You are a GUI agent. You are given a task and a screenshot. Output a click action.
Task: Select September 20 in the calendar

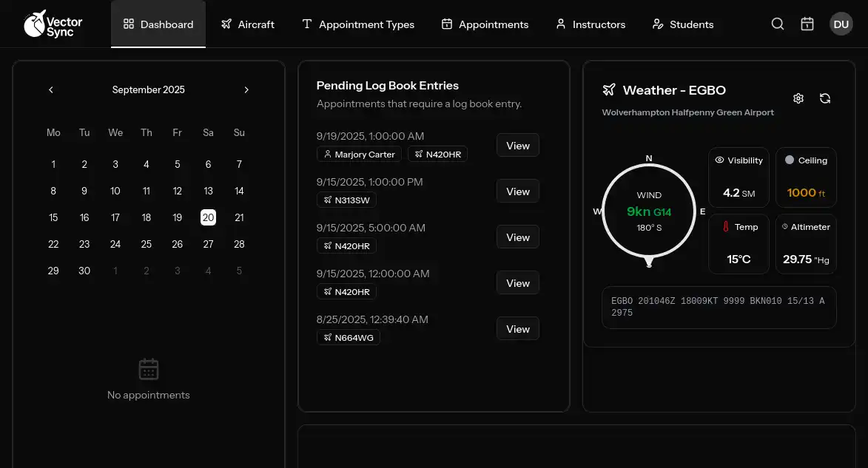pos(208,217)
